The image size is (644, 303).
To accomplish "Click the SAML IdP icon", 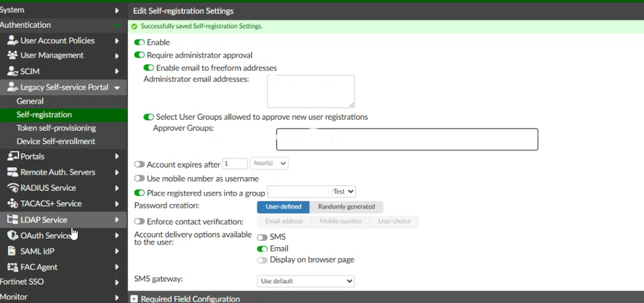I will tap(12, 251).
